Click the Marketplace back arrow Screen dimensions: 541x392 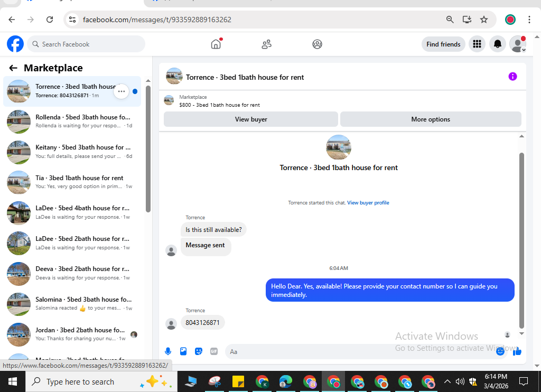tap(13, 68)
